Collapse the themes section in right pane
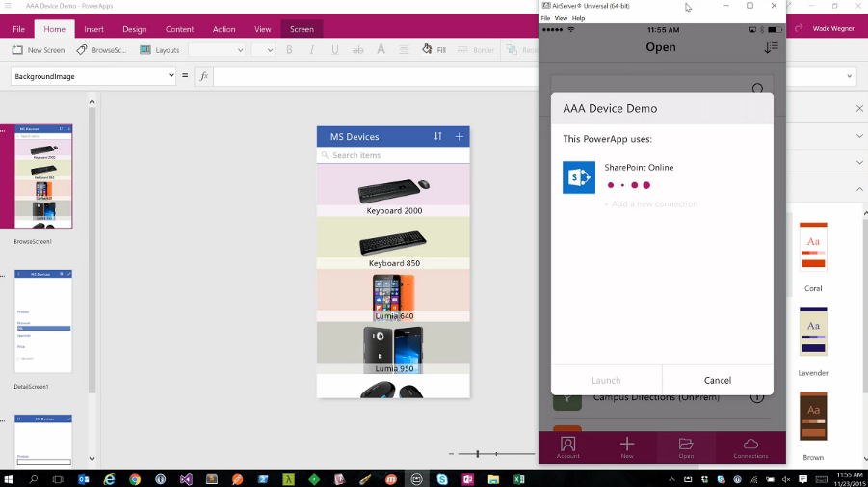 click(x=859, y=189)
